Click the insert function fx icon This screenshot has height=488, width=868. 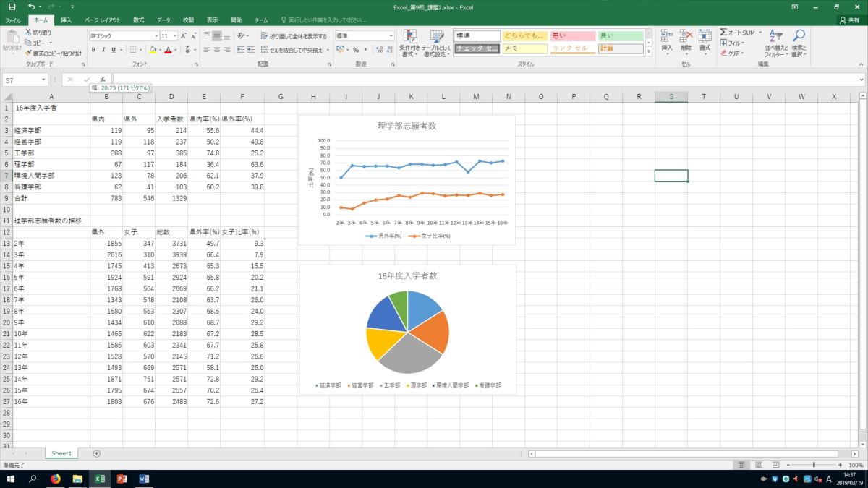103,80
